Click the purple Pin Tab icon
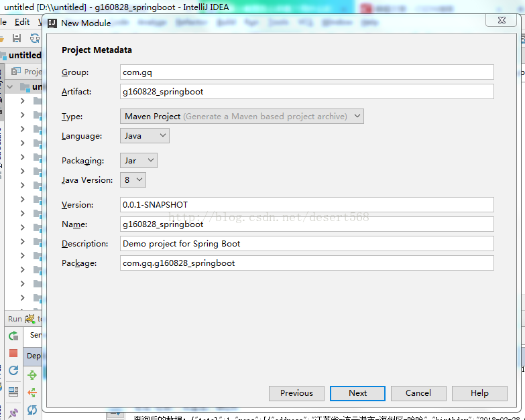 tap(13, 413)
